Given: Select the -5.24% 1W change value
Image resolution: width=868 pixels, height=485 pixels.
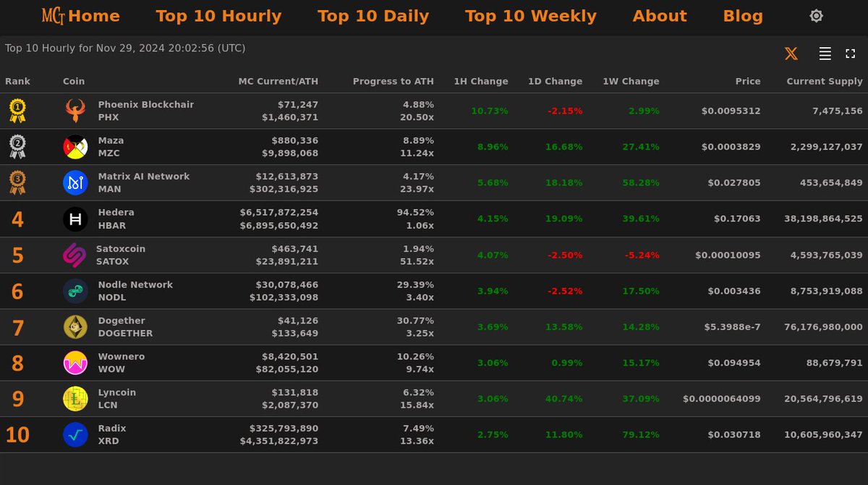Looking at the screenshot, I should tap(642, 255).
